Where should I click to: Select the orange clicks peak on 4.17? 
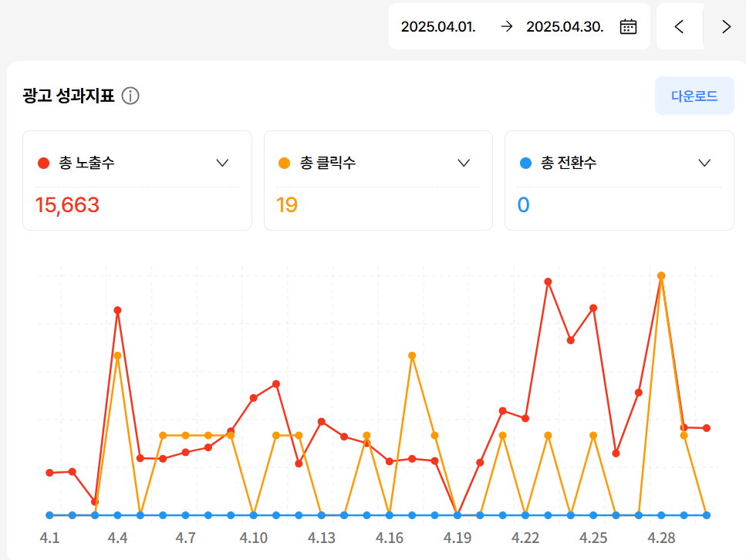coord(412,356)
